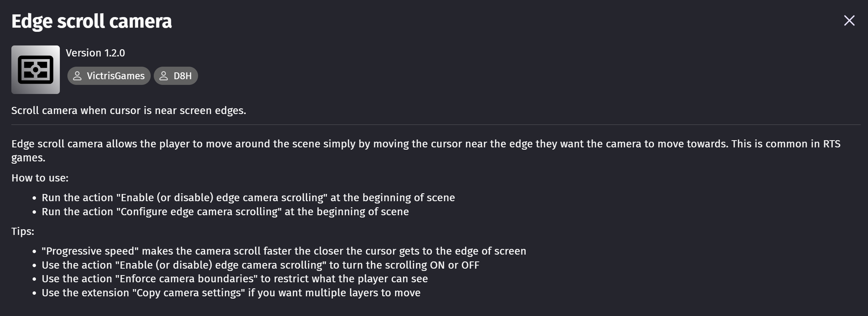Click the "Scroll camera when cursor" summary line

coord(129,111)
